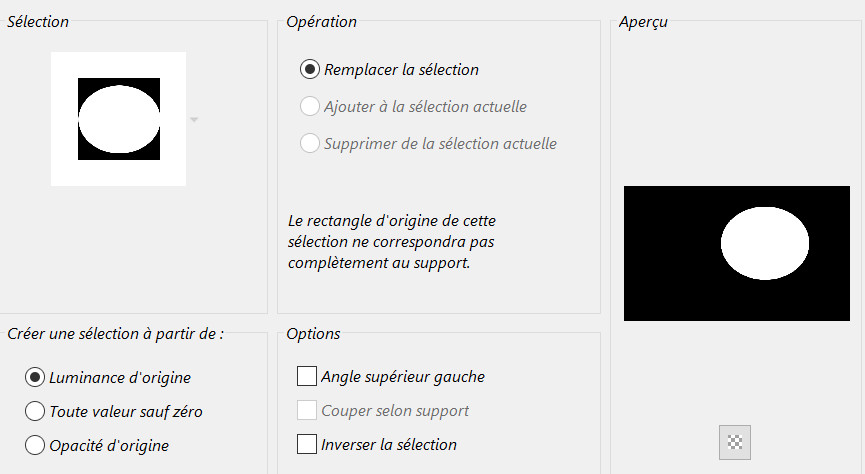Screen dimensions: 865x474
Task: Choose the "Toute valeur sauf zéro" option
Action: point(35,411)
